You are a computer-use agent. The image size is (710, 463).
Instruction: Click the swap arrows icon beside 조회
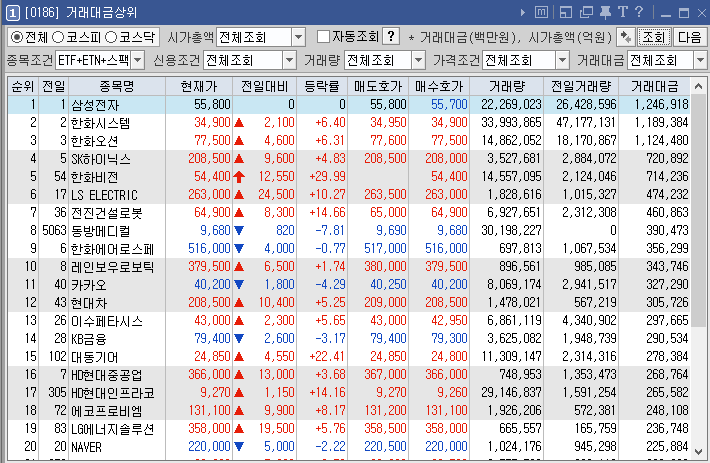tap(625, 37)
